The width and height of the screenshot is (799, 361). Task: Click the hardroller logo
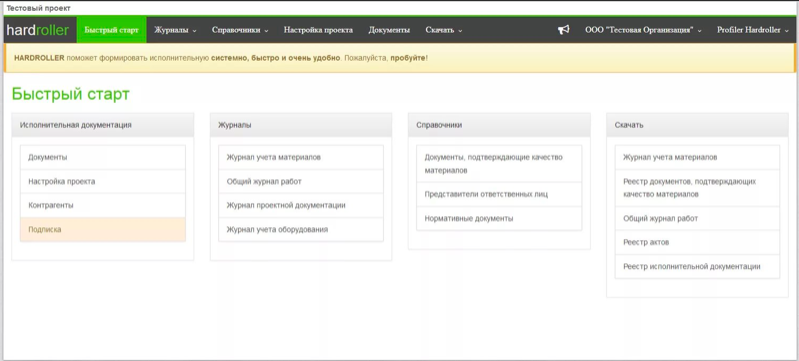pos(38,30)
